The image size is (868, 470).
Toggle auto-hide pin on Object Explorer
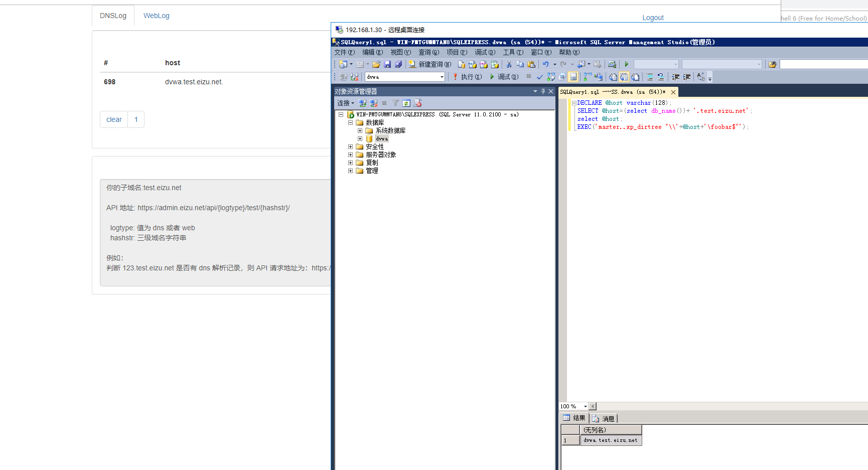click(x=543, y=91)
